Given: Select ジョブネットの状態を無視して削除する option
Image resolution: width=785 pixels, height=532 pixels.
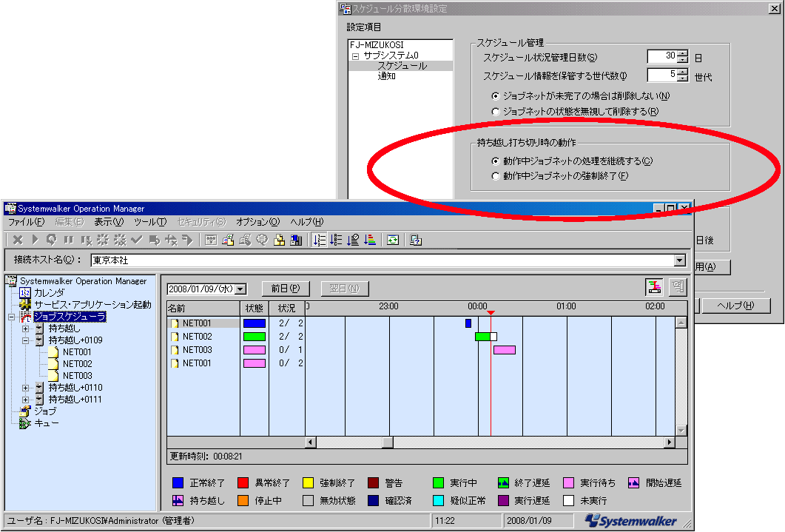Looking at the screenshot, I should (x=496, y=112).
